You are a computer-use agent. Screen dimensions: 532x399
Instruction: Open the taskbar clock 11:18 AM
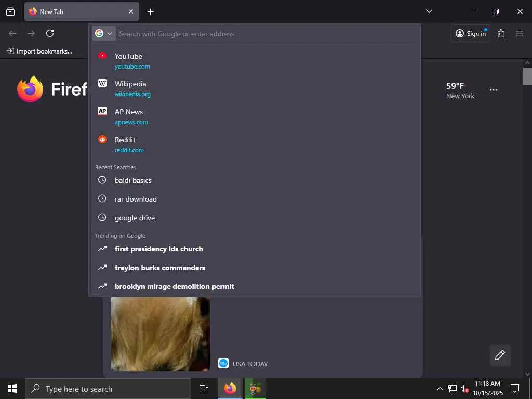(487, 389)
